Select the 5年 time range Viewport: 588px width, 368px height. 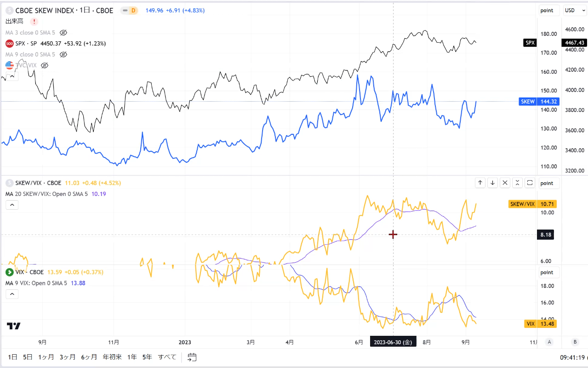click(147, 357)
